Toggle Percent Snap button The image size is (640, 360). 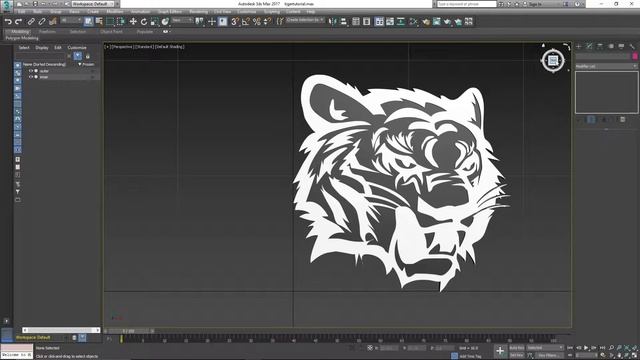click(x=257, y=22)
